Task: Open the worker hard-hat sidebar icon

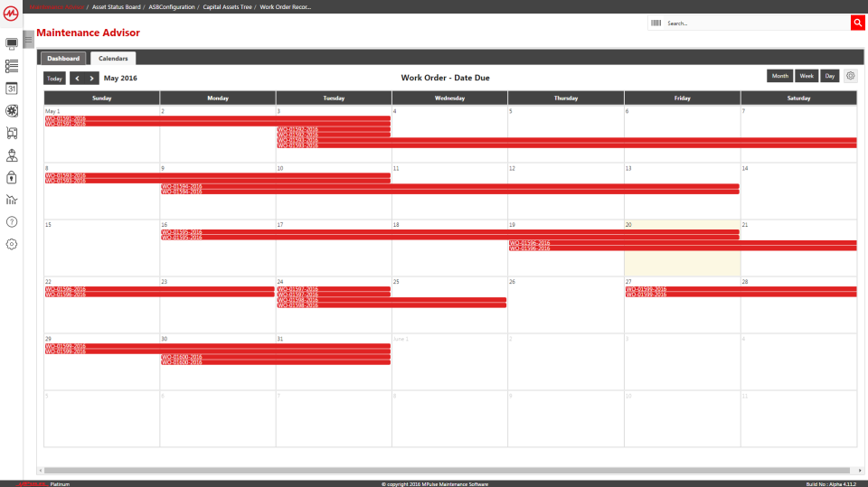Action: 12,155
